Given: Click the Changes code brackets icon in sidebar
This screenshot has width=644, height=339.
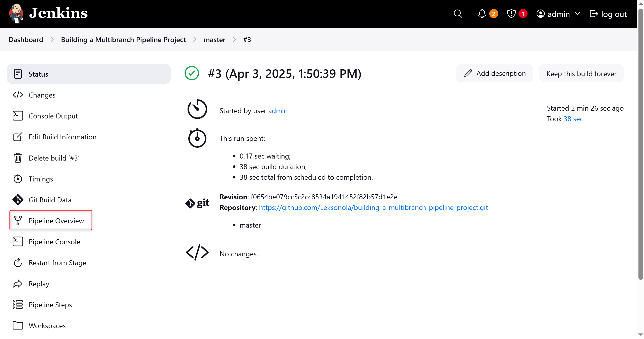Looking at the screenshot, I should [x=18, y=95].
